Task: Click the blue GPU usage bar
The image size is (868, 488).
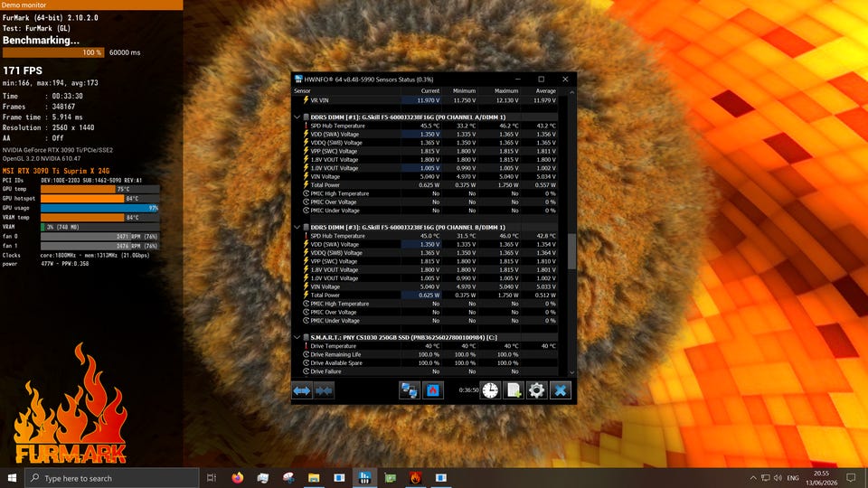Action: click(x=99, y=208)
